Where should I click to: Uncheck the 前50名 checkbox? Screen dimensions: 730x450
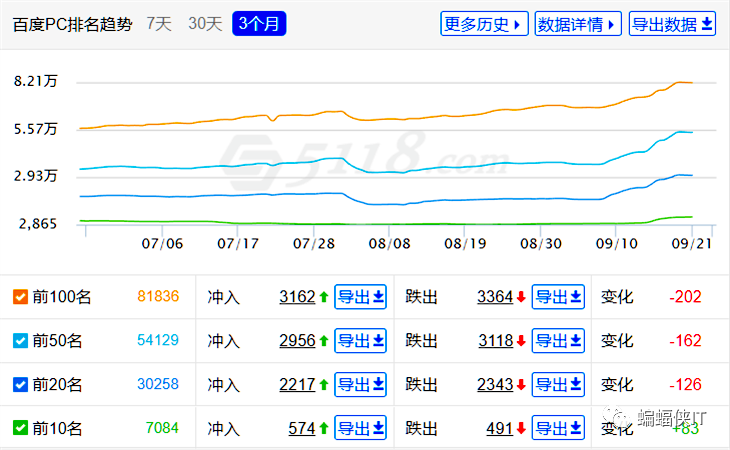20,341
